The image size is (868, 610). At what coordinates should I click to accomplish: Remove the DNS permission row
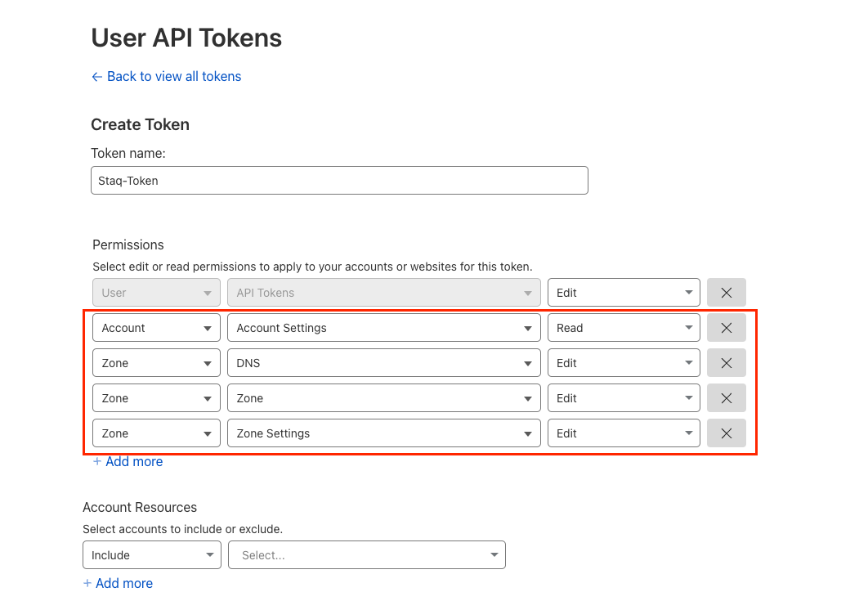(726, 362)
